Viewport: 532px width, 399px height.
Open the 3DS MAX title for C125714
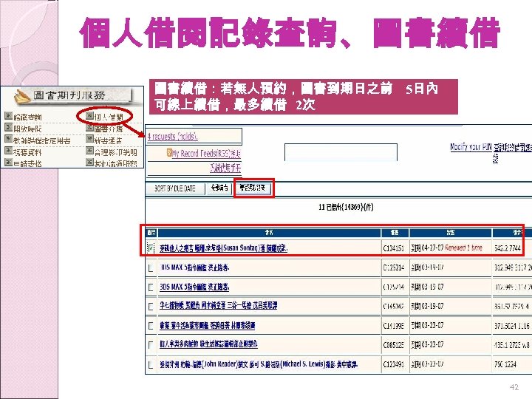coord(194,287)
